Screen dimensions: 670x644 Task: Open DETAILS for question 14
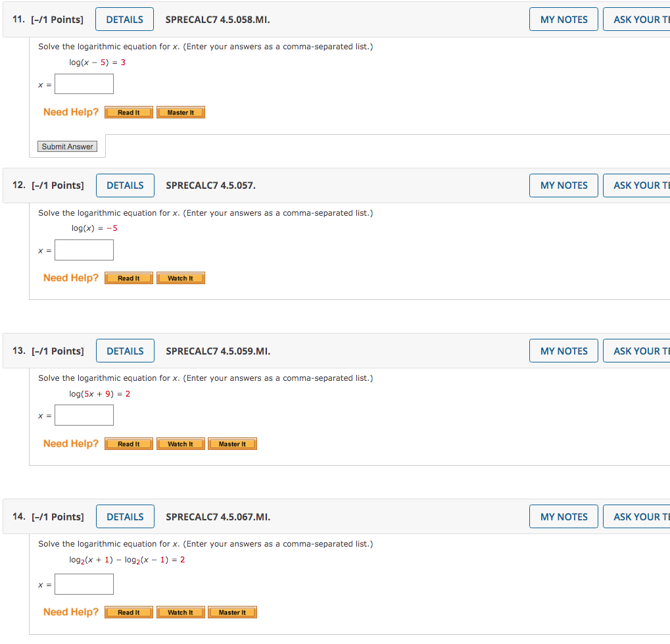click(125, 516)
